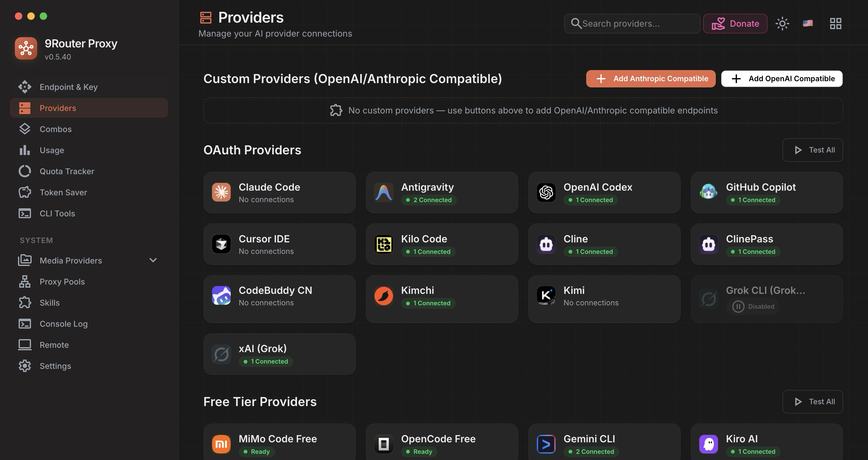Screen dimensions: 868x460
Task: Click Kiro AI 1 Connected badge
Action: [x=753, y=452]
